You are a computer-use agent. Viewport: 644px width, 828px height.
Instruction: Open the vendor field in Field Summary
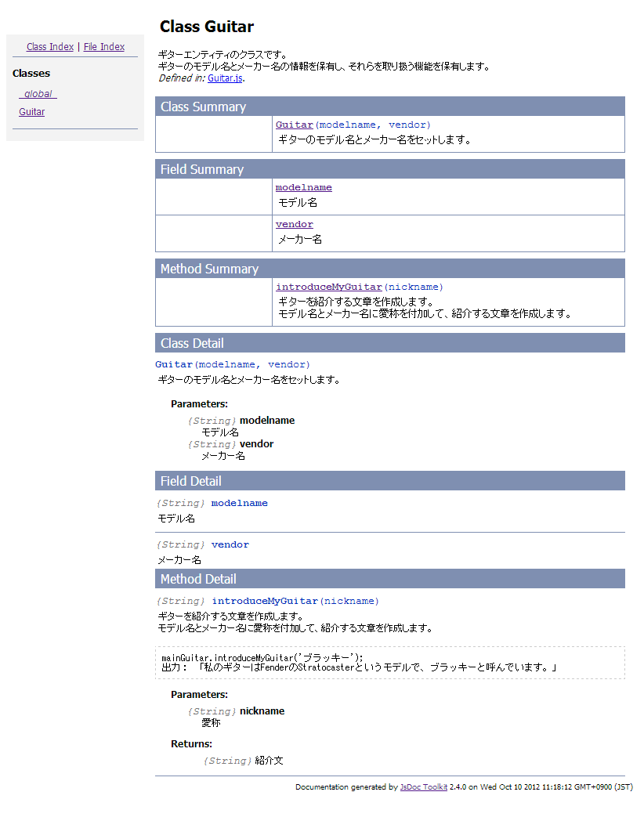[x=294, y=224]
